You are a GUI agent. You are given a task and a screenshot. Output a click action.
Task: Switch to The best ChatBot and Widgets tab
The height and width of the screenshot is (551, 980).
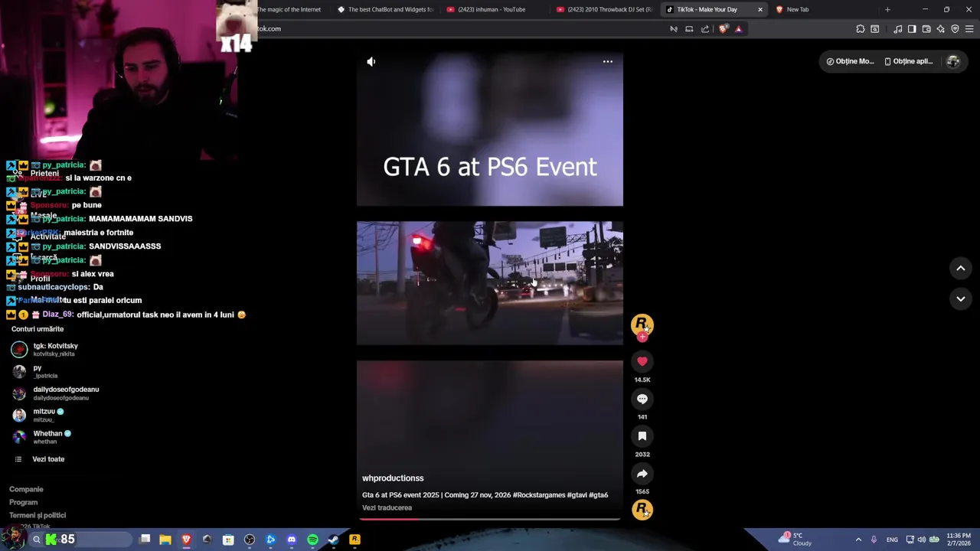coord(387,9)
